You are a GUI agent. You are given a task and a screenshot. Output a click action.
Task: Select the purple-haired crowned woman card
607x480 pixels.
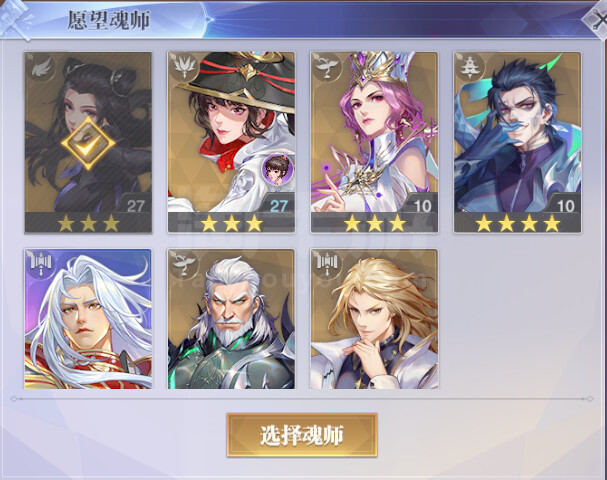[374, 142]
